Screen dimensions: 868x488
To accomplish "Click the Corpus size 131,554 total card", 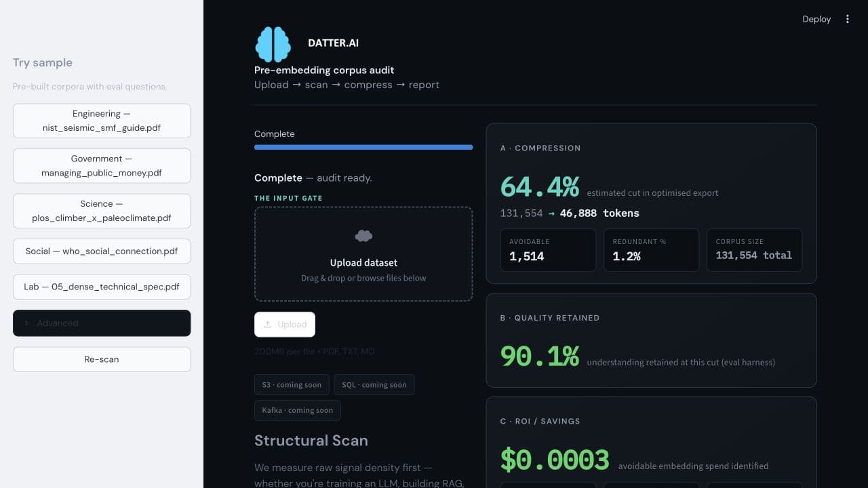I will (754, 250).
